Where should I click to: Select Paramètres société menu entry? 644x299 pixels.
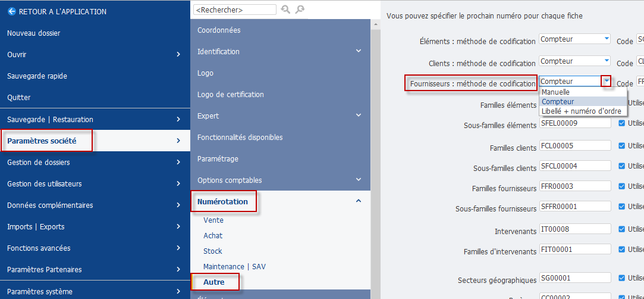(x=95, y=141)
